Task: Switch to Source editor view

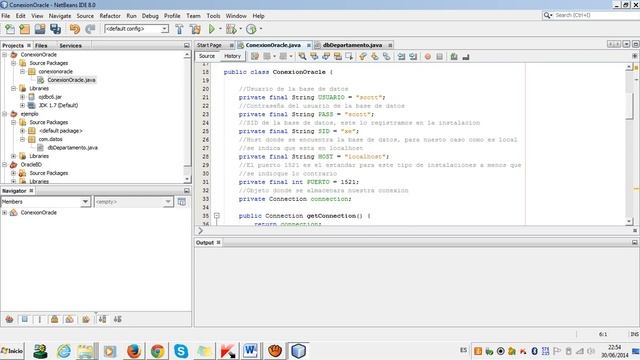Action: tap(207, 56)
